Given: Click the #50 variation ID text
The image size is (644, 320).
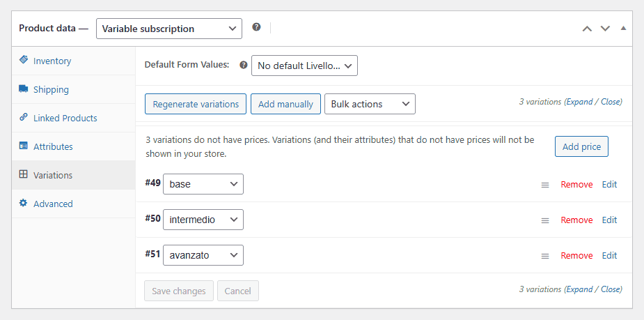Looking at the screenshot, I should click(x=152, y=218).
